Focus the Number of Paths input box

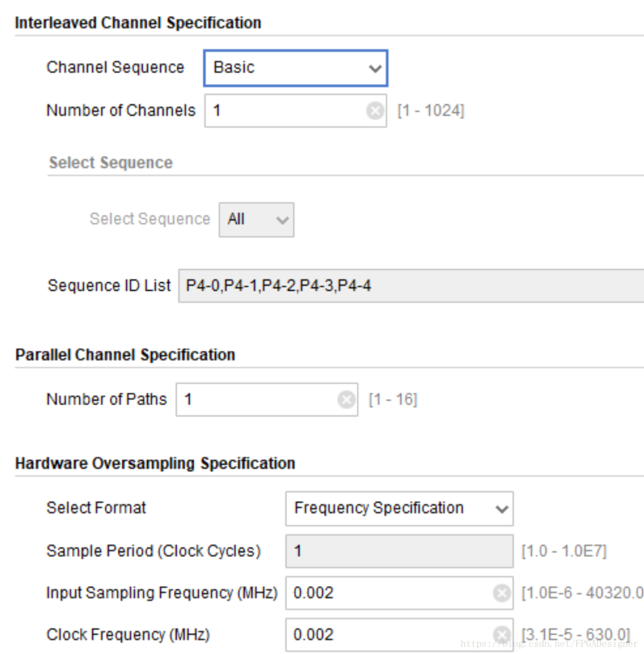click(x=256, y=400)
